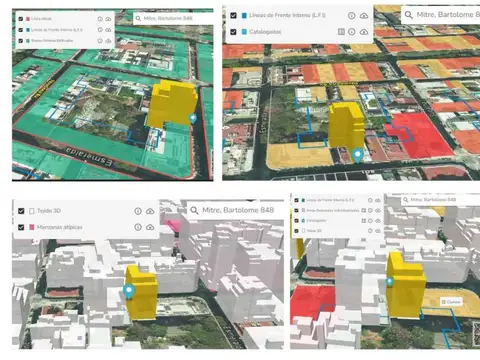Image resolution: width=480 pixels, height=360 pixels.
Task: Download the Línea oficial layer
Action: [108, 19]
